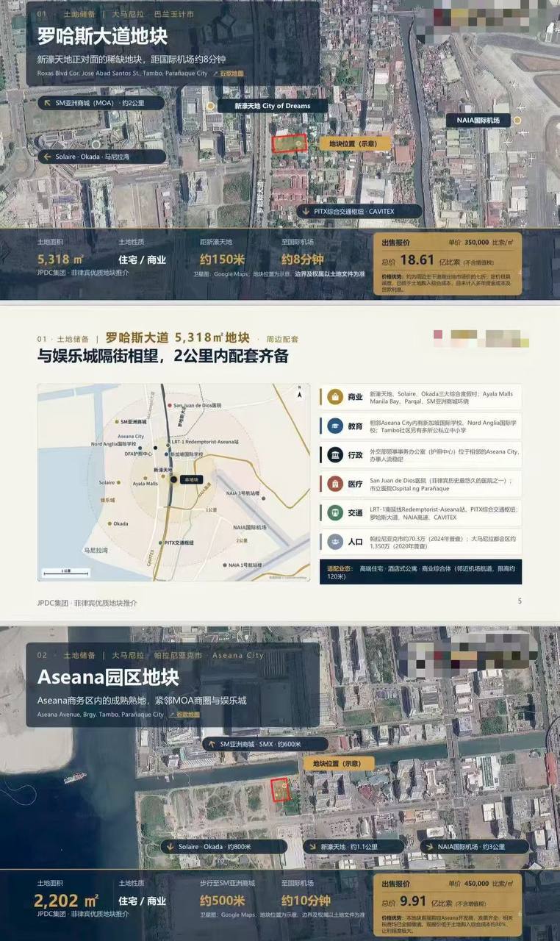Click the PITX综合交通枢纽 · CAVITEX label
The width and height of the screenshot is (560, 941).
[x=359, y=211]
